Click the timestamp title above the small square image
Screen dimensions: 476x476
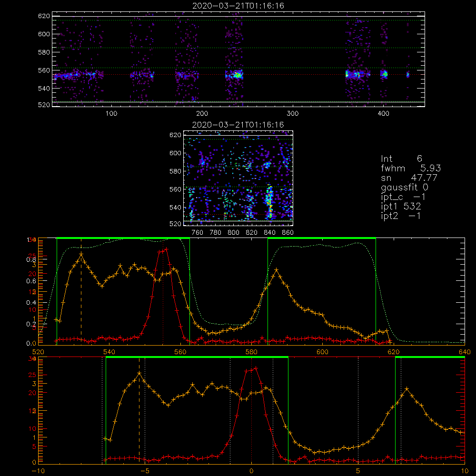238,125
